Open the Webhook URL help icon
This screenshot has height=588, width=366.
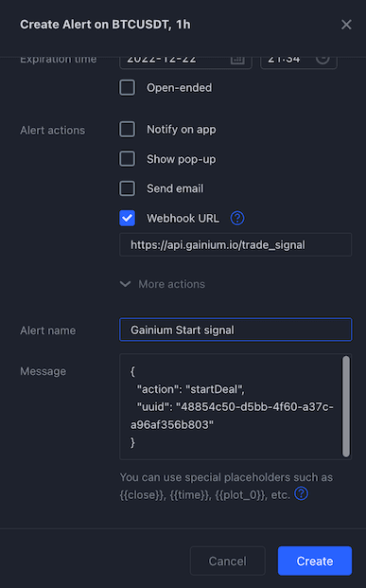(237, 218)
